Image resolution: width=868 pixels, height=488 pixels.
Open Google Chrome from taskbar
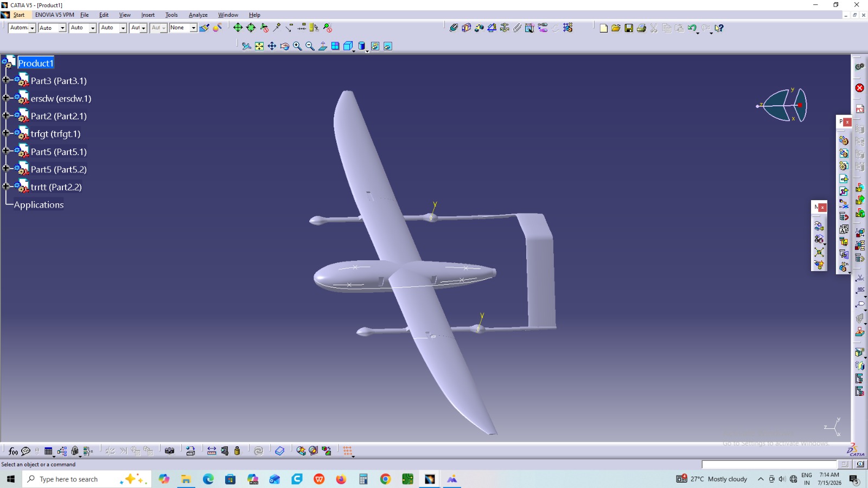click(385, 479)
